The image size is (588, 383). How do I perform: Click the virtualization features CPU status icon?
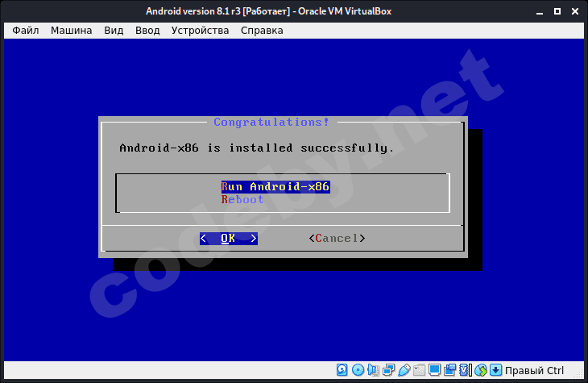coord(466,370)
